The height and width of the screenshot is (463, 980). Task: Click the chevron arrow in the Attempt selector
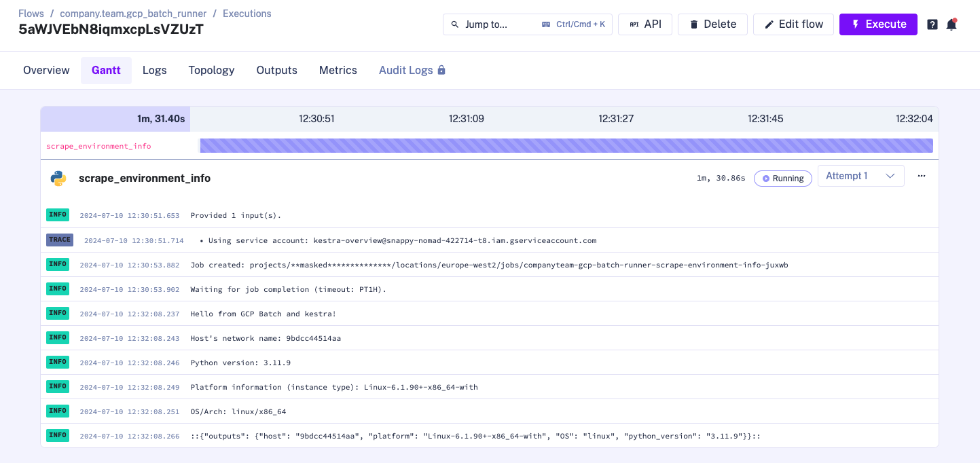pos(890,176)
